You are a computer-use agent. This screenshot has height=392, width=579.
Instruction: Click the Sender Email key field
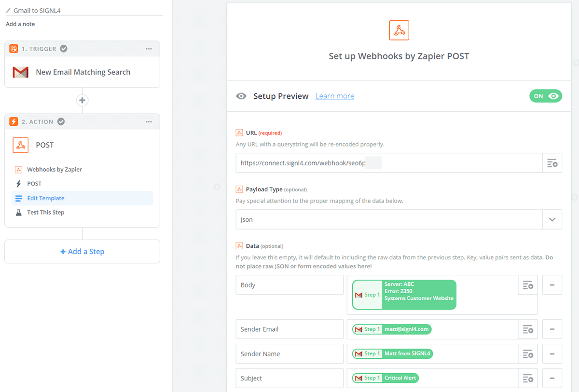(289, 329)
